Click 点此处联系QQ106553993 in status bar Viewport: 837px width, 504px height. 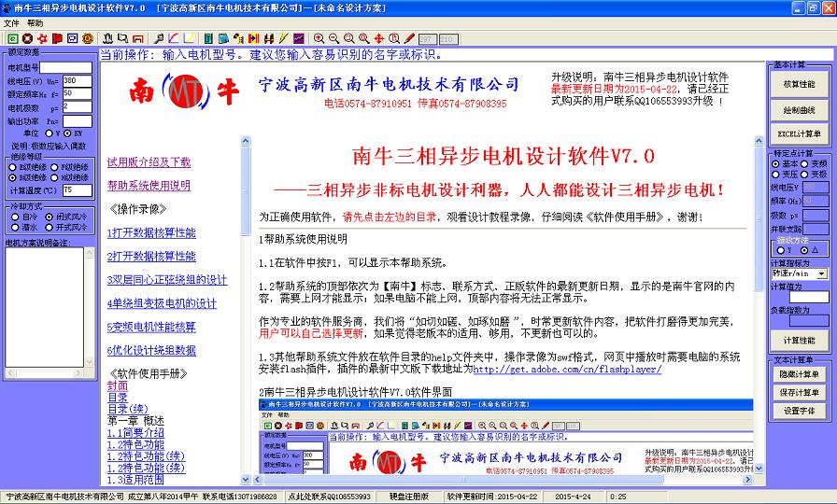tap(330, 497)
